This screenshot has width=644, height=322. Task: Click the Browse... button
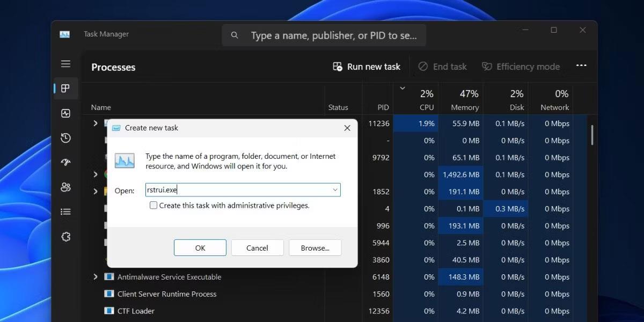(x=315, y=248)
